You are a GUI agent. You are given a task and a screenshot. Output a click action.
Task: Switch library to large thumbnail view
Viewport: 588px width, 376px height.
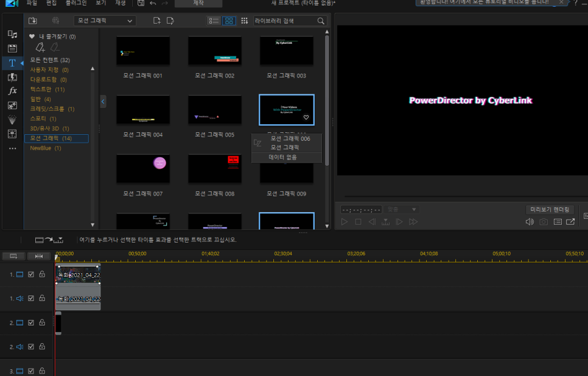coord(229,21)
